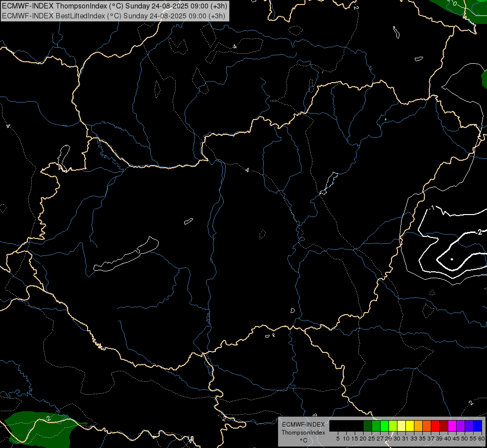Click the blue legend swatch for 55-60
Image resolution: width=487 pixels, height=448 pixels.
478,426
